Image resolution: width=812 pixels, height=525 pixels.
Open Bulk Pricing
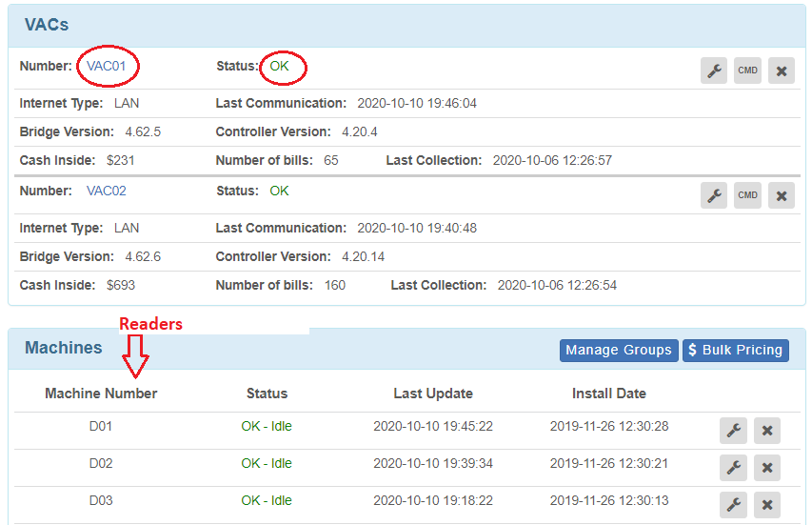pos(735,351)
